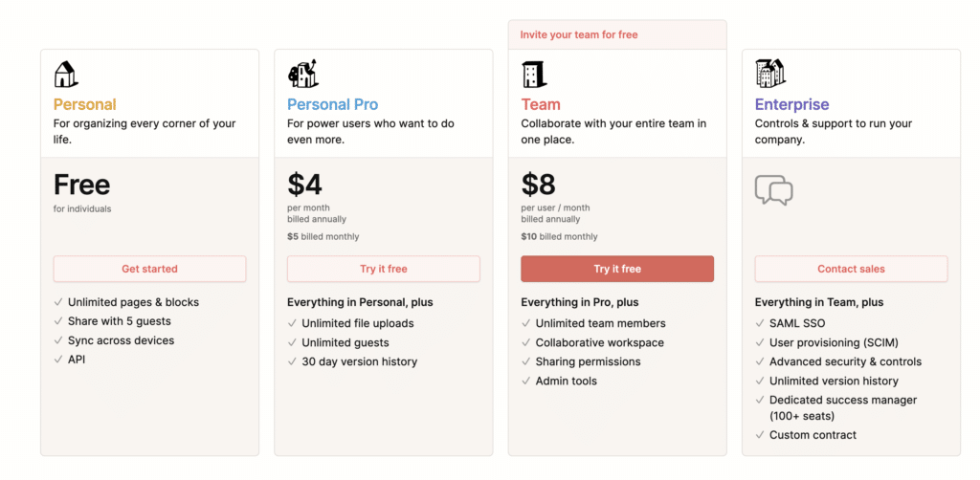This screenshot has width=980, height=480.
Task: Click checkmark next to Admin tools
Action: click(x=526, y=381)
